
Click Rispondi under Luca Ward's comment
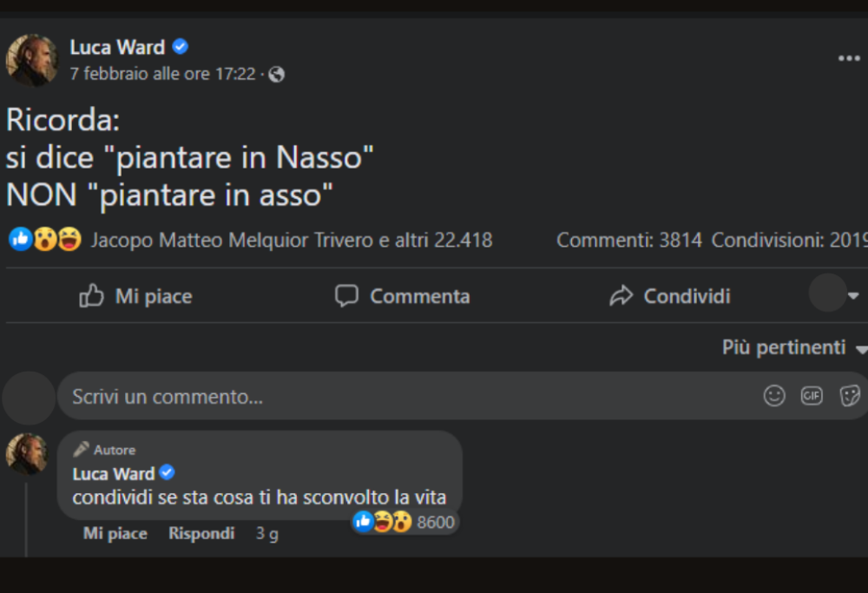click(201, 534)
